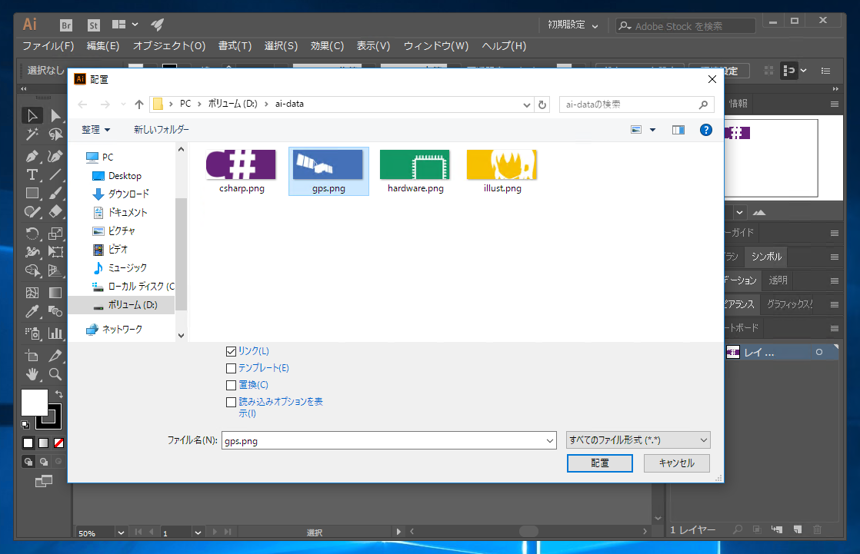This screenshot has width=860, height=554.
Task: Open the artboard number dropdown
Action: (197, 532)
